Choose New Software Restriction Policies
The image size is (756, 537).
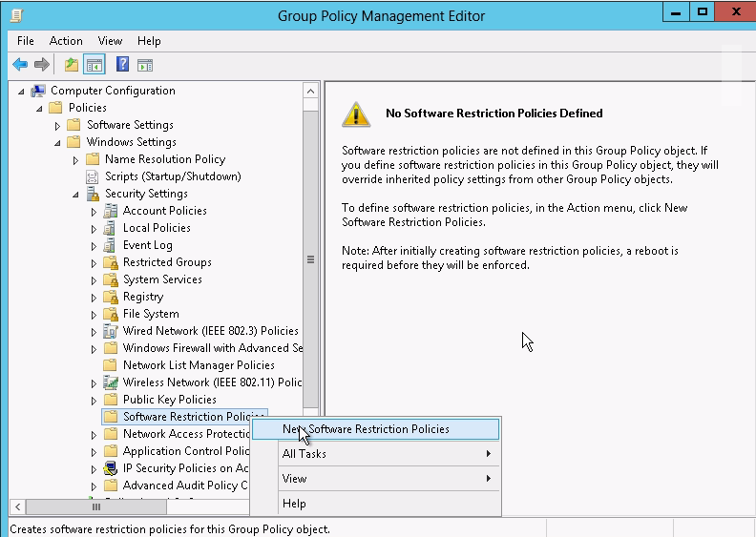coord(375,429)
